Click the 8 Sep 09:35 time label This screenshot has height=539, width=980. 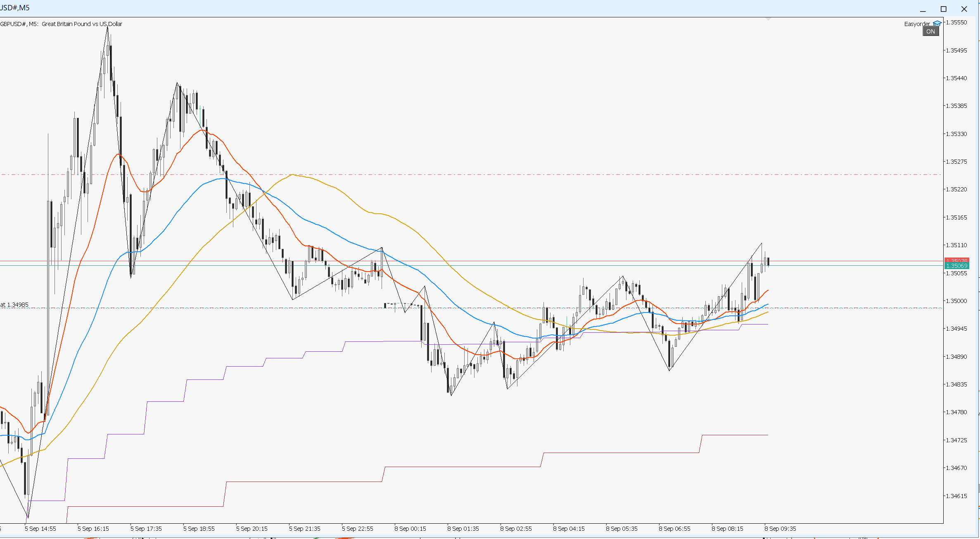[x=780, y=529]
